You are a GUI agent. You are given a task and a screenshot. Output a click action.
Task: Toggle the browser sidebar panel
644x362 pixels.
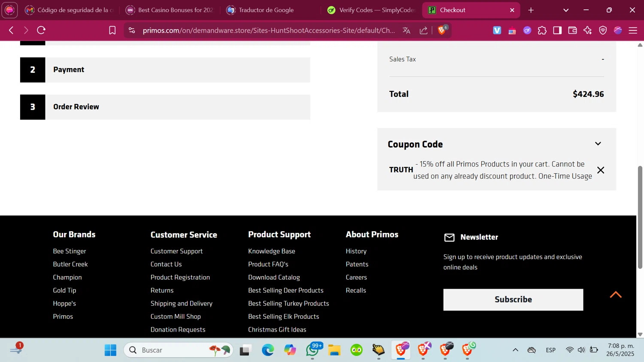[557, 30]
